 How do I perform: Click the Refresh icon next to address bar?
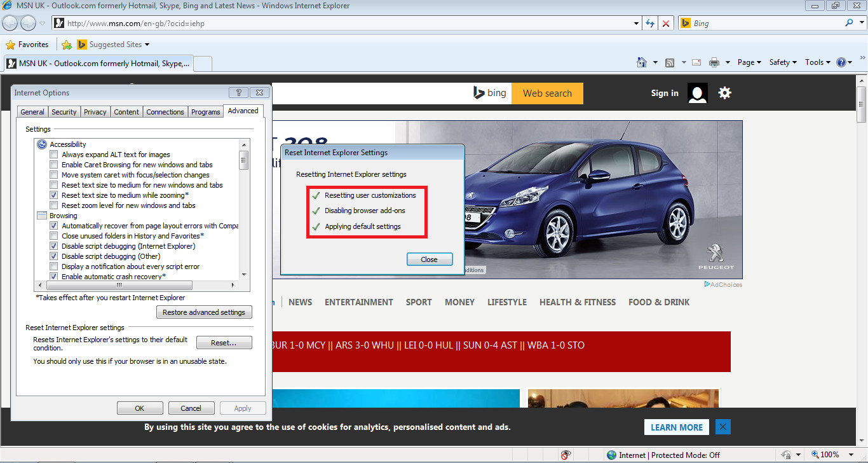point(650,24)
